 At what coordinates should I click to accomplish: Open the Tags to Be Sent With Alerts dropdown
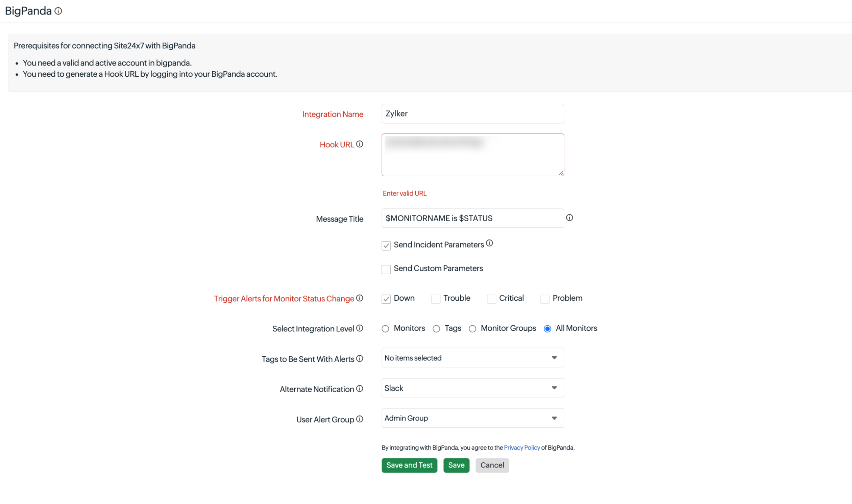point(472,358)
